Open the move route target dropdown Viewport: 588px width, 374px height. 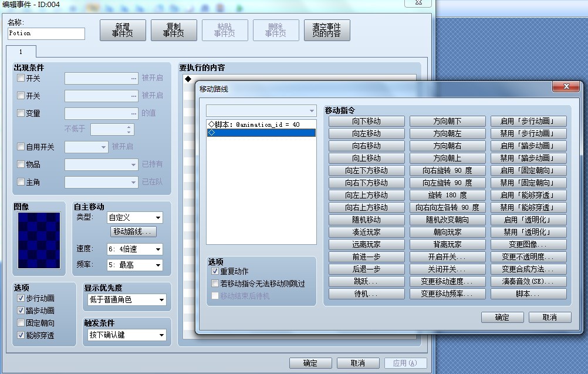pyautogui.click(x=261, y=110)
